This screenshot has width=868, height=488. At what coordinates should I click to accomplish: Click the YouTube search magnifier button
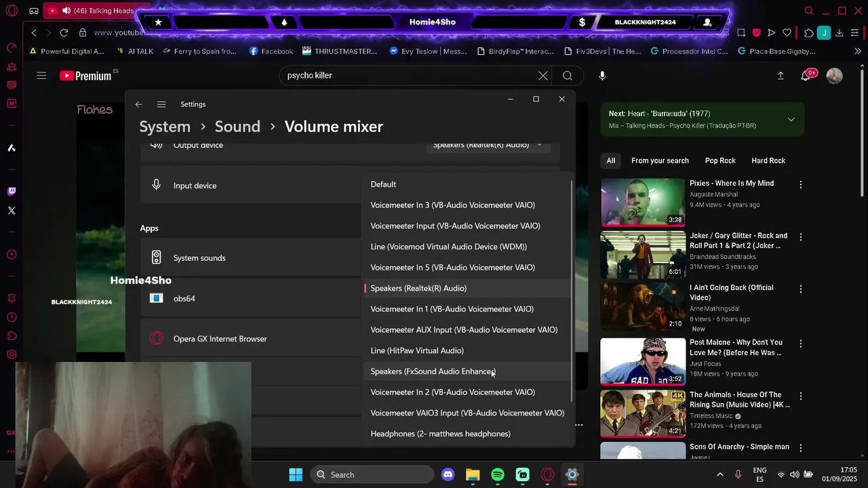pos(568,76)
